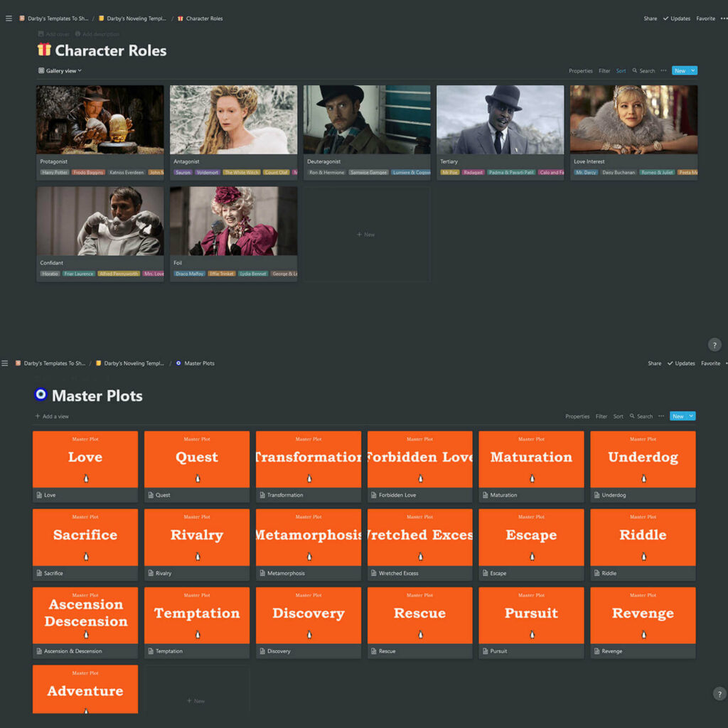The width and height of the screenshot is (728, 728).
Task: Click Updates in Master Plots top bar
Action: (x=681, y=363)
